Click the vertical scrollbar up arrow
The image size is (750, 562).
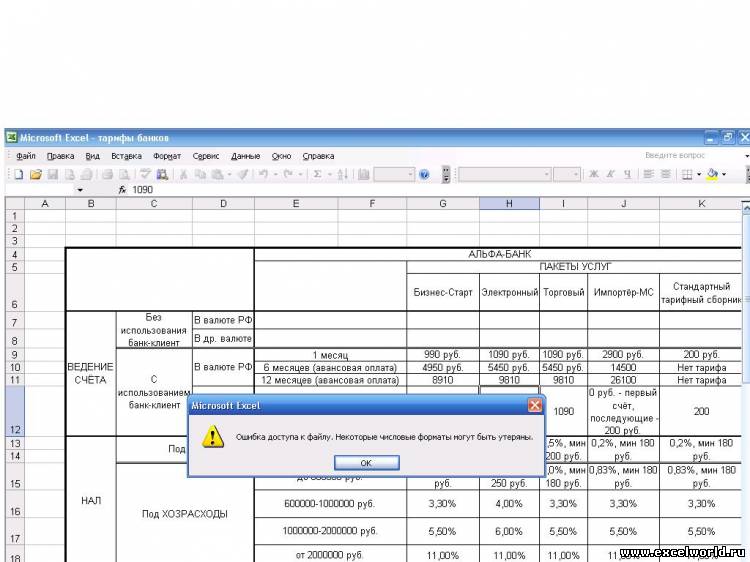coord(746,207)
